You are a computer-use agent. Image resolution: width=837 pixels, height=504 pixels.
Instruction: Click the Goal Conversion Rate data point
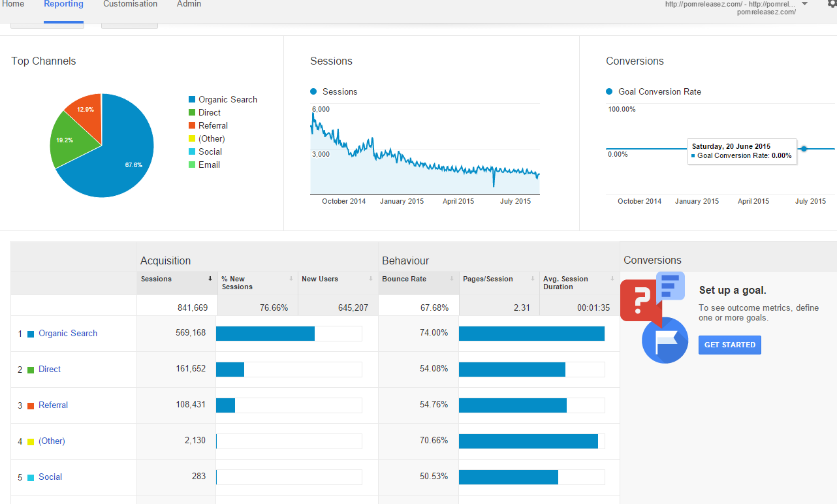pos(804,149)
